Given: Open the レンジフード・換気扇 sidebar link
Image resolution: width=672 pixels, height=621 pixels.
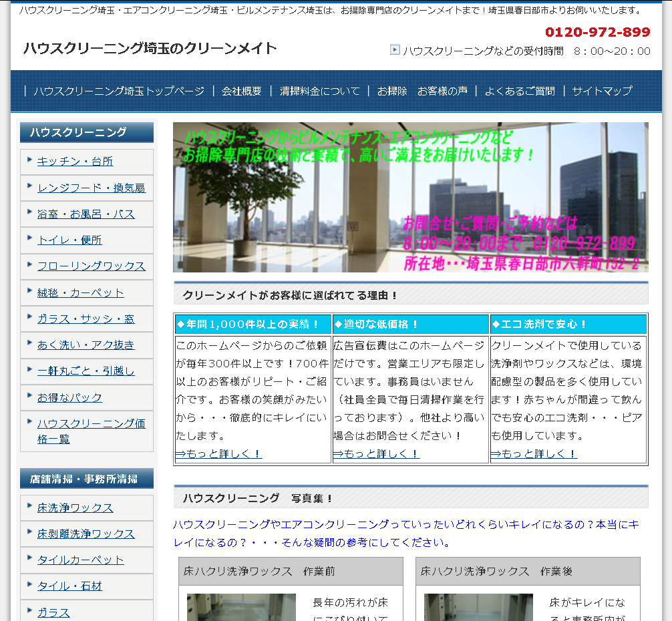Looking at the screenshot, I should point(92,188).
